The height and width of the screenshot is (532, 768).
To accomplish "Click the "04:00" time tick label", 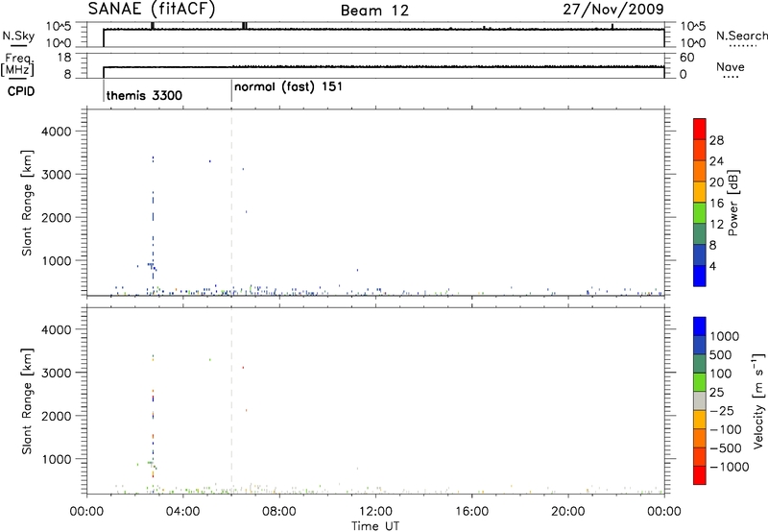I will pos(183,512).
